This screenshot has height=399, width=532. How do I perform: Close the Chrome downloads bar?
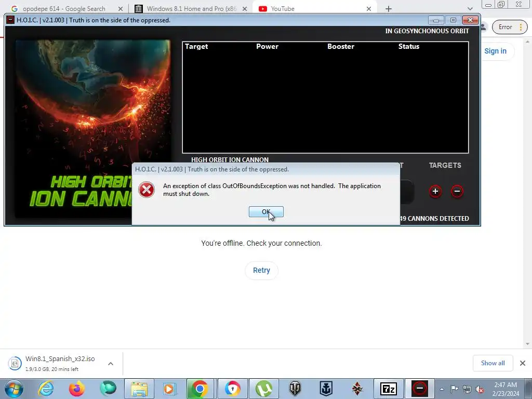tap(523, 363)
